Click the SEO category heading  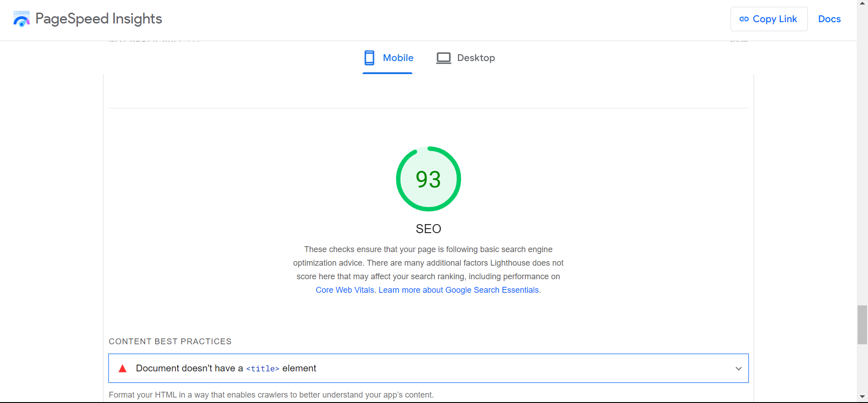(x=428, y=229)
